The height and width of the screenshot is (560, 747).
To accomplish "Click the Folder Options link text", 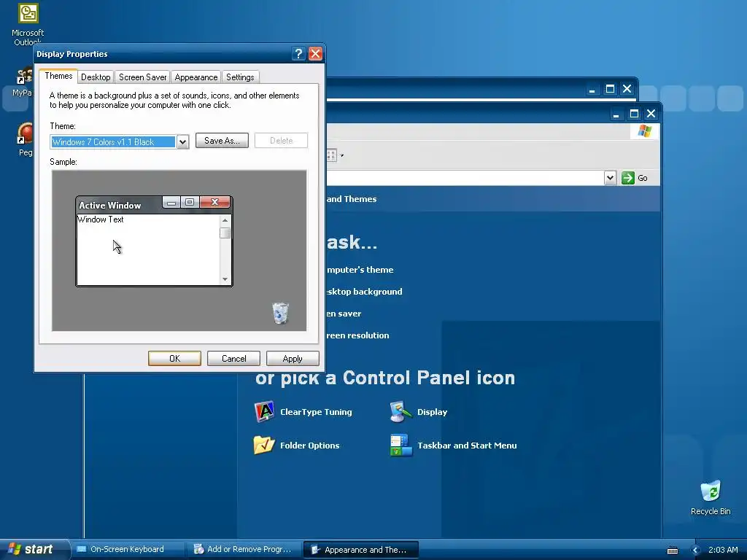I will pos(309,446).
